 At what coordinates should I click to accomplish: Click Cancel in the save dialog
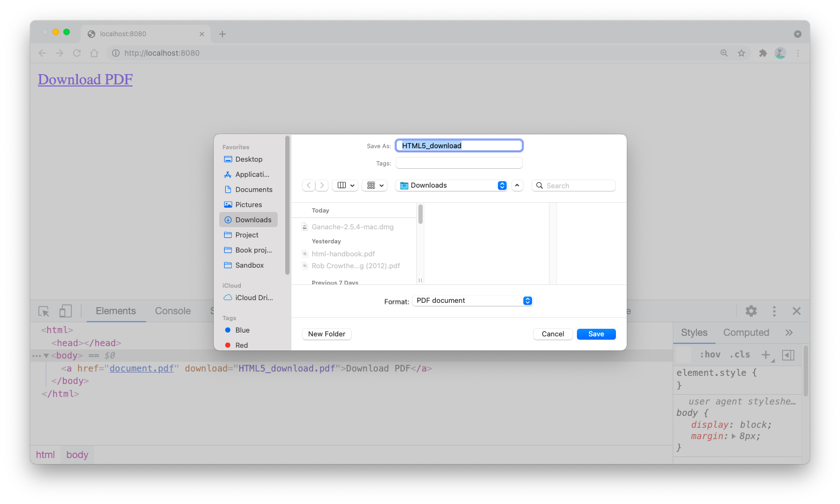(553, 334)
